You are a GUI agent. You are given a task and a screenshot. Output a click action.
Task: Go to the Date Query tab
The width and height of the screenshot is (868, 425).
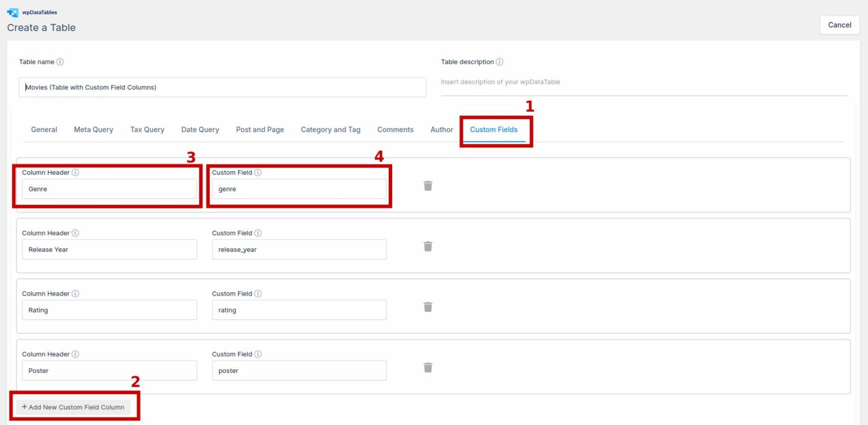pyautogui.click(x=200, y=129)
